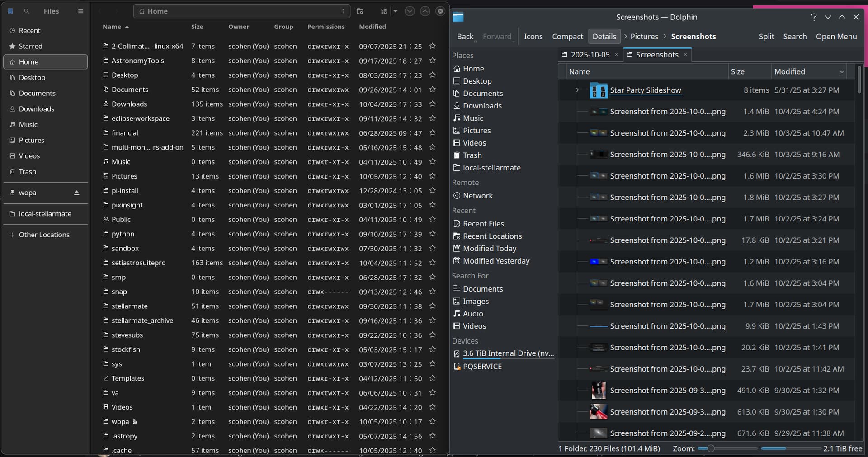Open the Files hamburger main menu

point(80,11)
